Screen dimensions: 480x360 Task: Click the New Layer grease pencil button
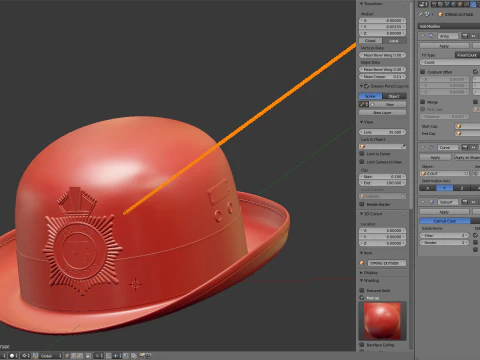(382, 113)
